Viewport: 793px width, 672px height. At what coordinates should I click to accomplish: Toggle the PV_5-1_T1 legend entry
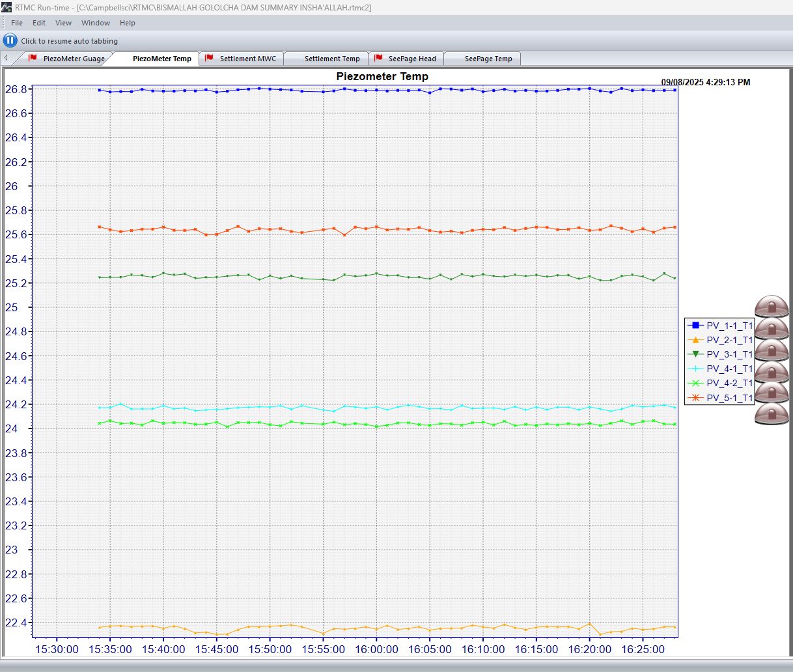pos(729,398)
